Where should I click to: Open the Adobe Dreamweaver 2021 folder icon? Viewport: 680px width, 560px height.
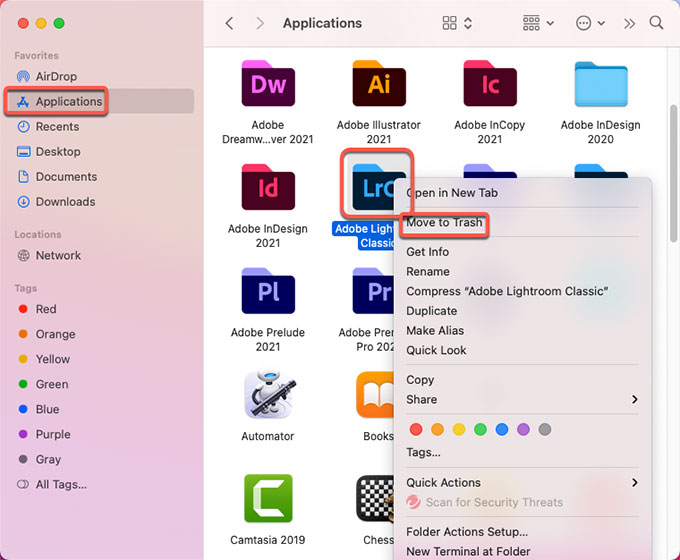click(268, 83)
